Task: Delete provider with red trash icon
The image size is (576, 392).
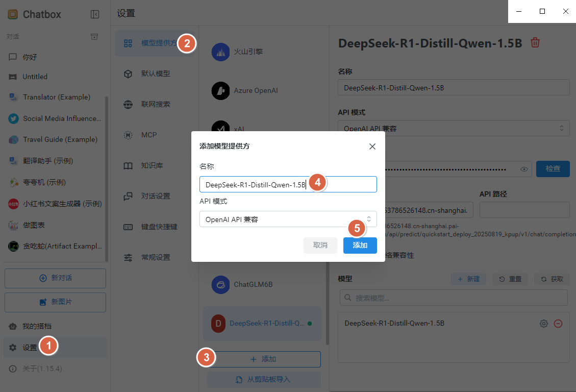Action: (x=535, y=42)
